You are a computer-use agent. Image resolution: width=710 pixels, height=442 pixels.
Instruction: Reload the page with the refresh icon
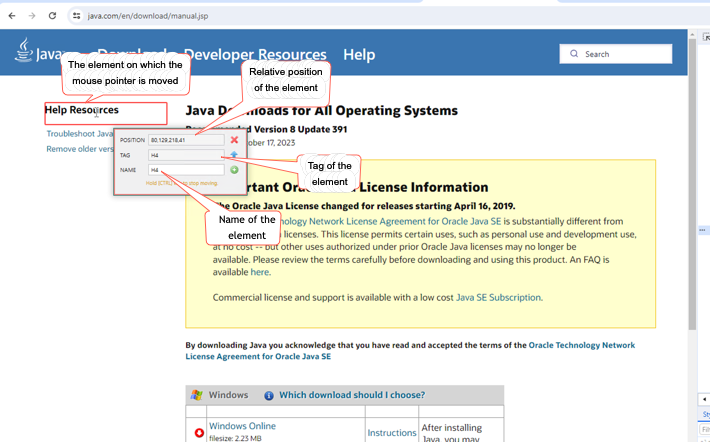pos(53,16)
